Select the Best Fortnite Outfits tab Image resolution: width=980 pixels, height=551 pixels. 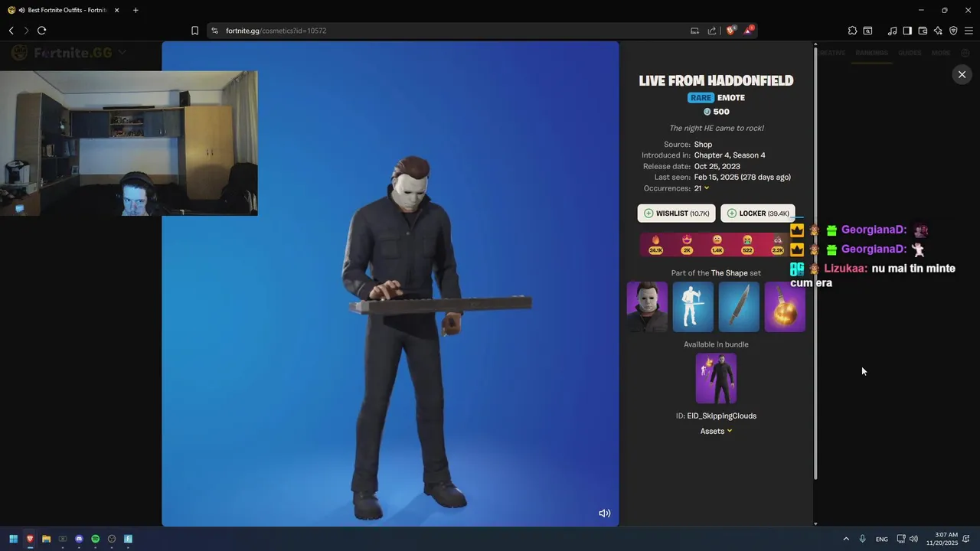(63, 10)
